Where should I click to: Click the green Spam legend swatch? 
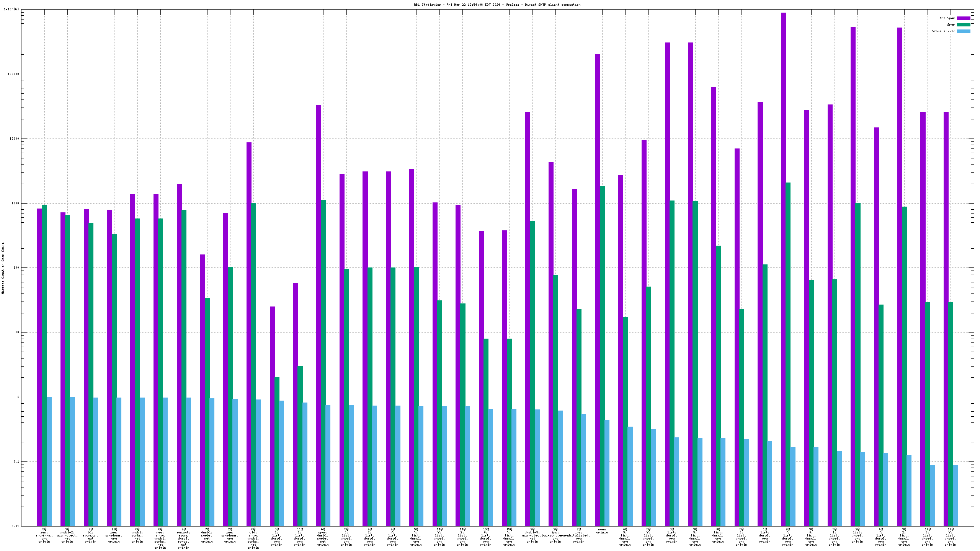click(964, 24)
